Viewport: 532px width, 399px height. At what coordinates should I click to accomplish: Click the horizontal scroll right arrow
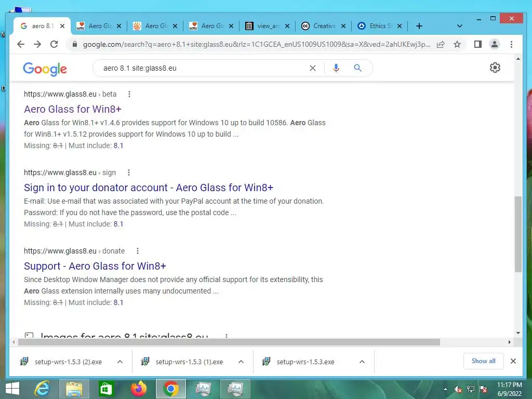coord(509,342)
